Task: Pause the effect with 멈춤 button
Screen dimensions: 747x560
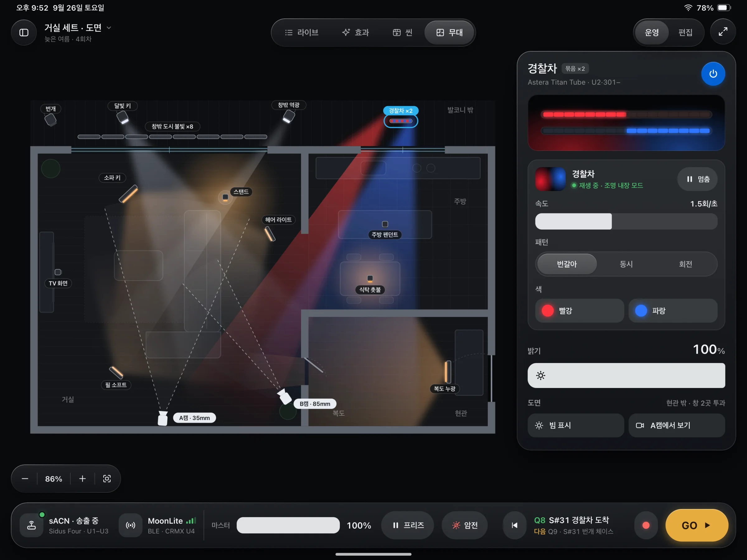Action: (x=698, y=179)
